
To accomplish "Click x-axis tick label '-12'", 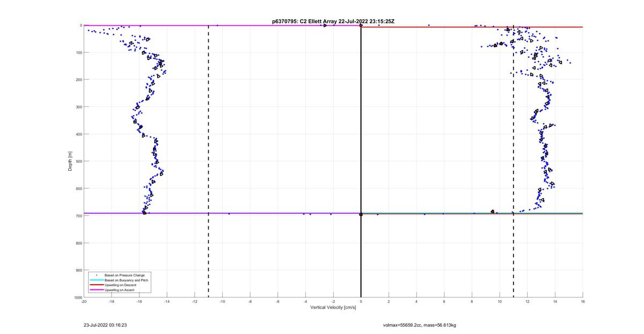I will tap(195, 302).
